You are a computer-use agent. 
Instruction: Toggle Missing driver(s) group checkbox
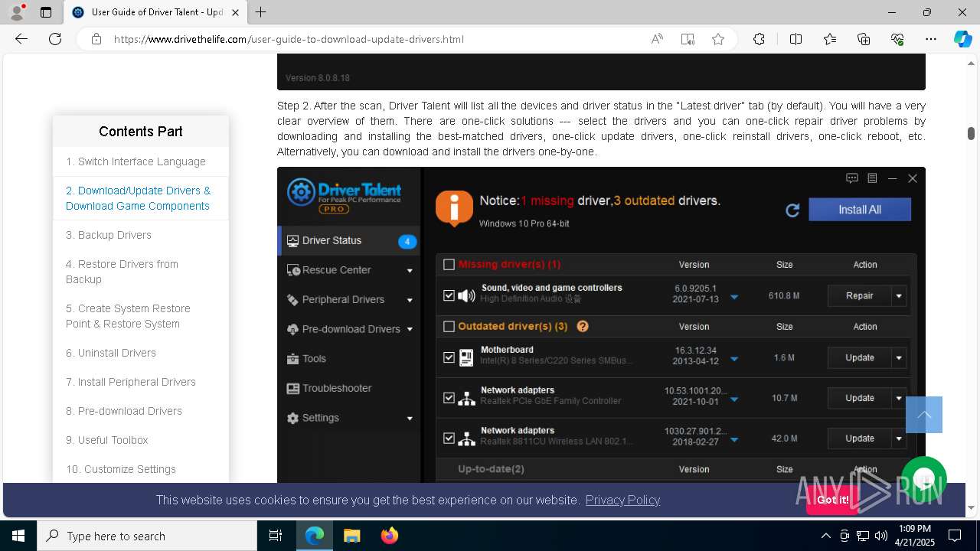pyautogui.click(x=449, y=265)
